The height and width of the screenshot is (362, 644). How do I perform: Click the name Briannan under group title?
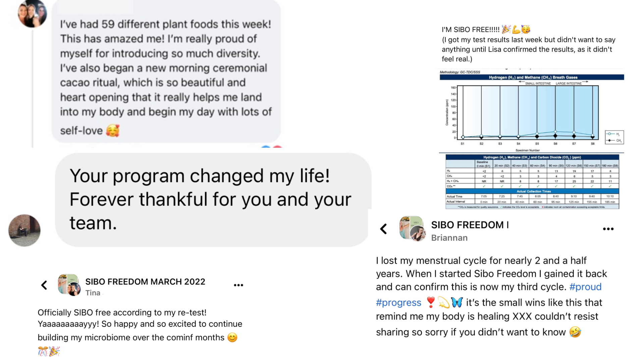pyautogui.click(x=449, y=238)
